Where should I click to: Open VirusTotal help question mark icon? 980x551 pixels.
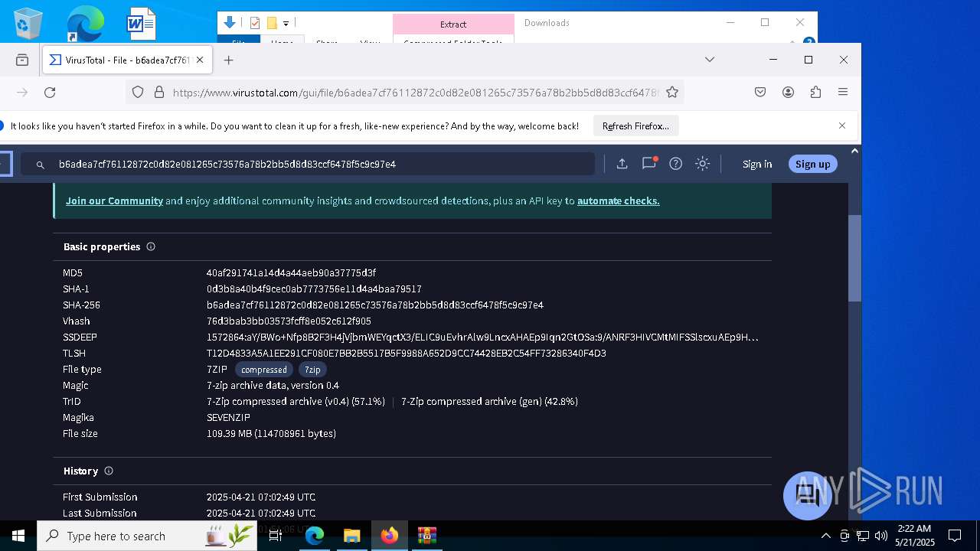coord(675,164)
